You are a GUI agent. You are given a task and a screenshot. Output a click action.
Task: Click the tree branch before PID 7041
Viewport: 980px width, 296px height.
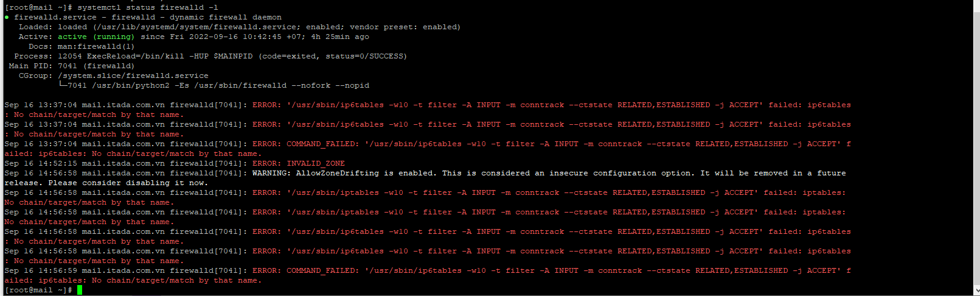(63, 85)
